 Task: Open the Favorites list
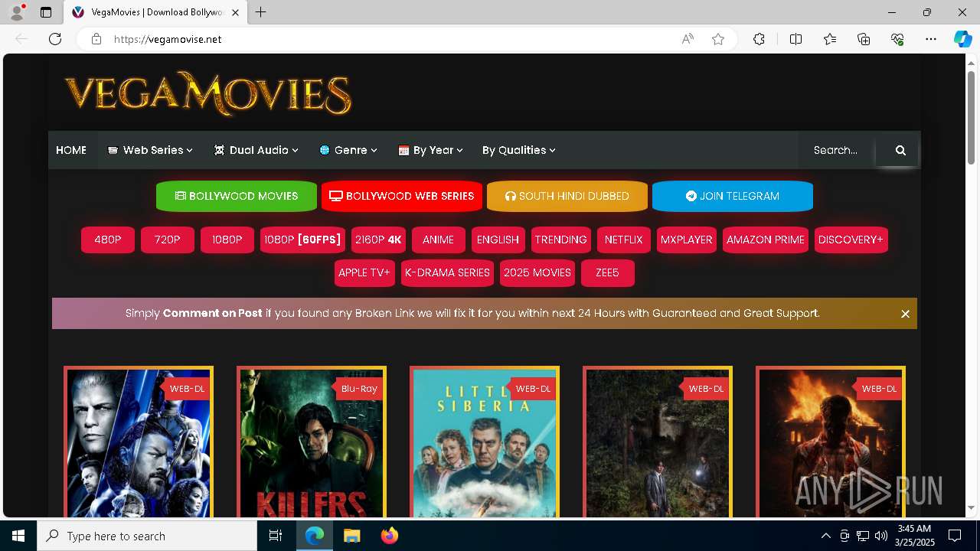click(x=830, y=39)
